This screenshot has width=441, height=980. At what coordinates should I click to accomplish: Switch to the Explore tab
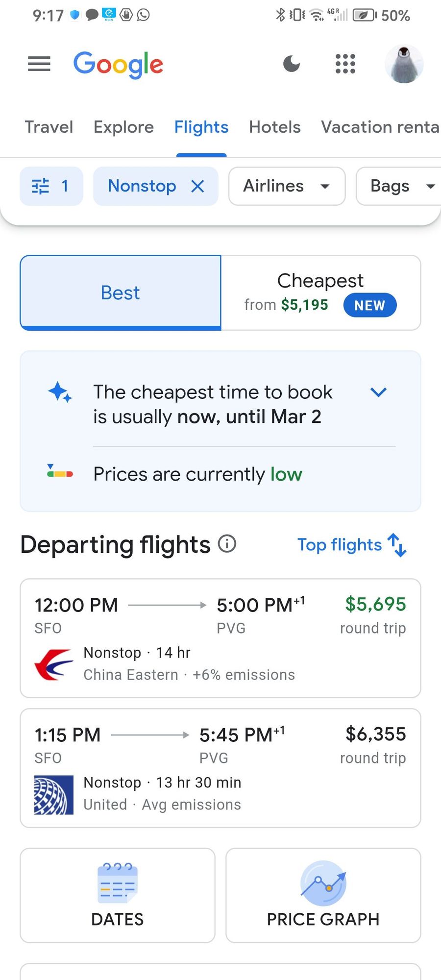[123, 127]
